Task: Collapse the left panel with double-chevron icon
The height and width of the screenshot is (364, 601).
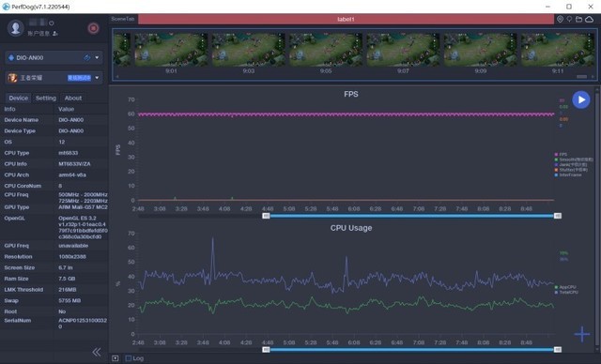Action: (97, 352)
